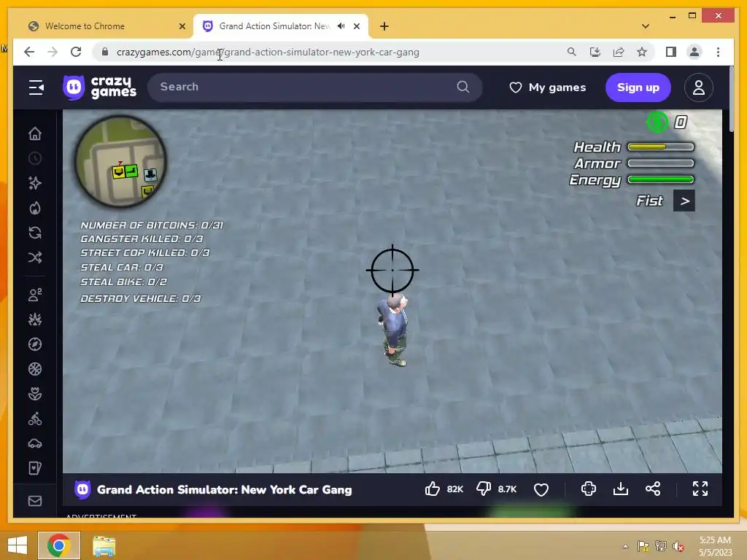This screenshot has width=747, height=560.
Task: Switch weapon with the arrow beside Fist
Action: click(x=684, y=201)
